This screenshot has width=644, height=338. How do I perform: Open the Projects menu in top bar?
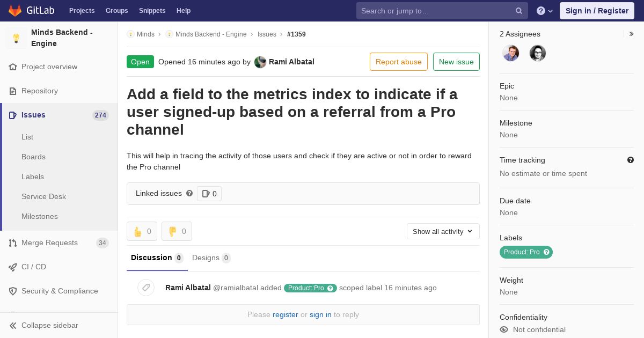82,11
